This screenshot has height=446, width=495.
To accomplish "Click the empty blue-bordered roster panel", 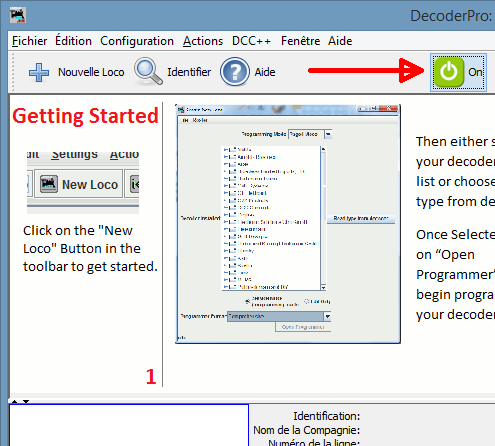I will point(129,425).
